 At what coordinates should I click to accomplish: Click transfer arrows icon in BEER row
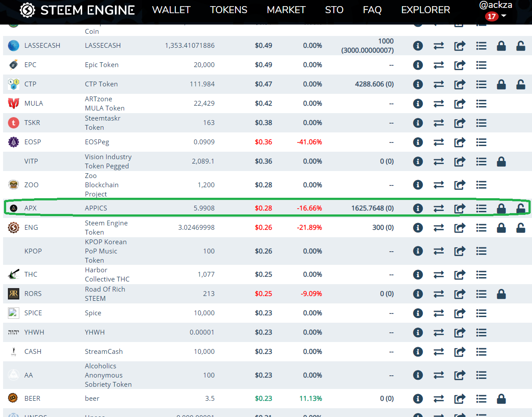[x=439, y=399]
